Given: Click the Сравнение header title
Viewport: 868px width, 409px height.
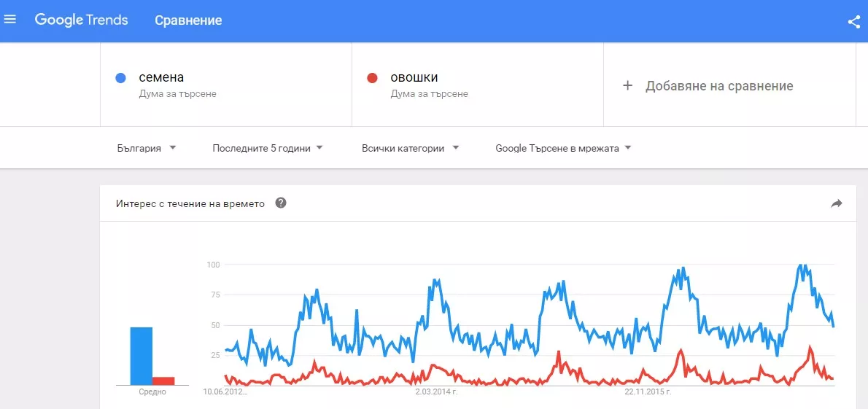Looking at the screenshot, I should tap(188, 20).
